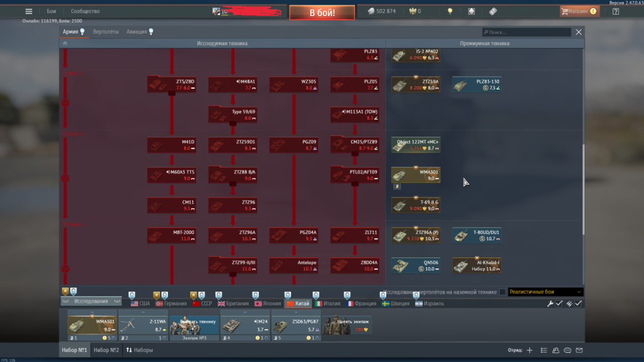Select the Набор №2 preset tab
This screenshot has height=362, width=644.
pyautogui.click(x=106, y=350)
